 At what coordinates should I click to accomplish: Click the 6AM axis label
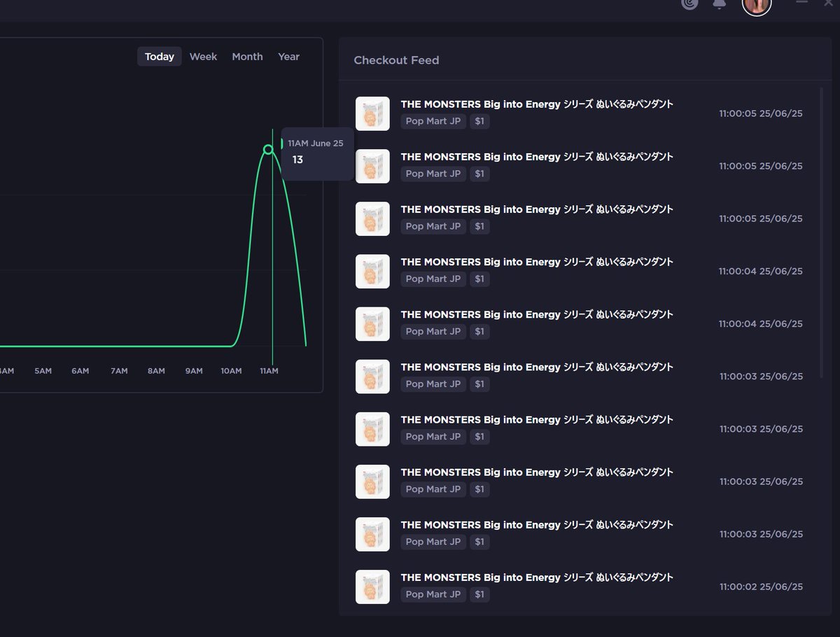coord(80,371)
